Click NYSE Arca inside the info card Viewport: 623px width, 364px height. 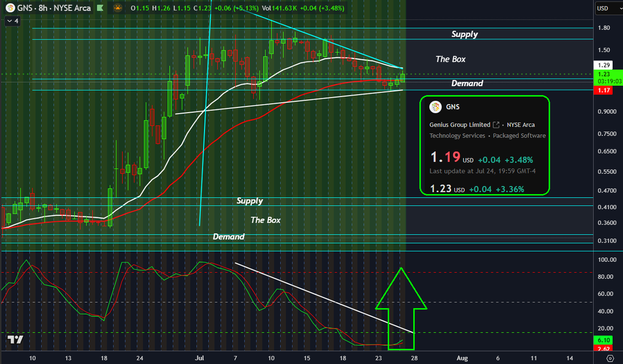(x=521, y=125)
